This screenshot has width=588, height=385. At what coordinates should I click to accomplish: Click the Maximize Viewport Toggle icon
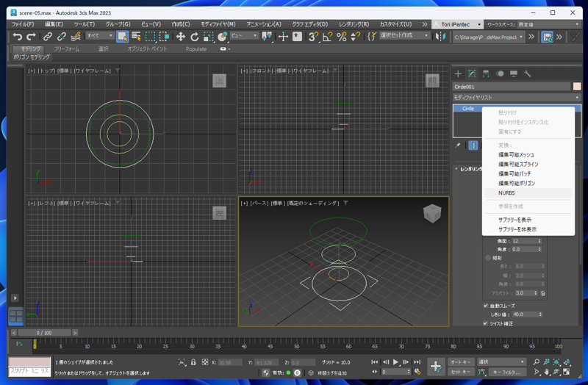click(x=567, y=372)
